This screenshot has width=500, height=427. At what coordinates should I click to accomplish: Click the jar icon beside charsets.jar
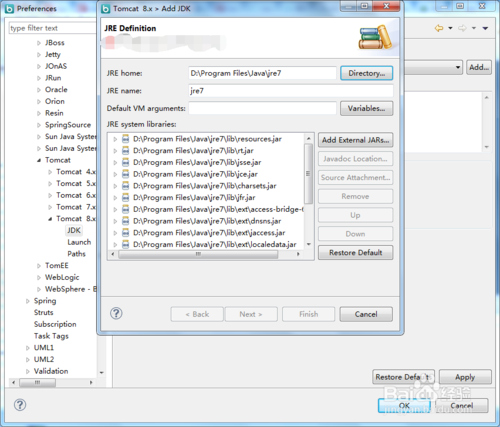point(125,186)
